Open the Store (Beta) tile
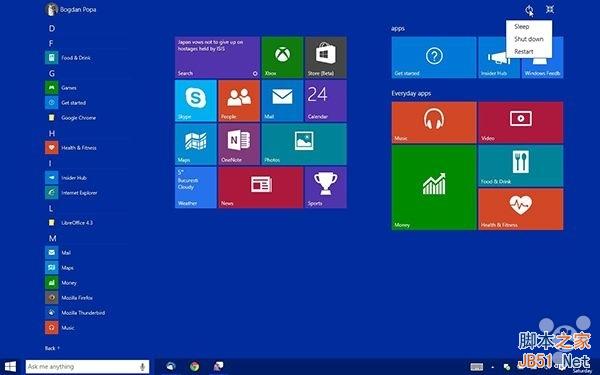The height and width of the screenshot is (375, 600). (326, 57)
